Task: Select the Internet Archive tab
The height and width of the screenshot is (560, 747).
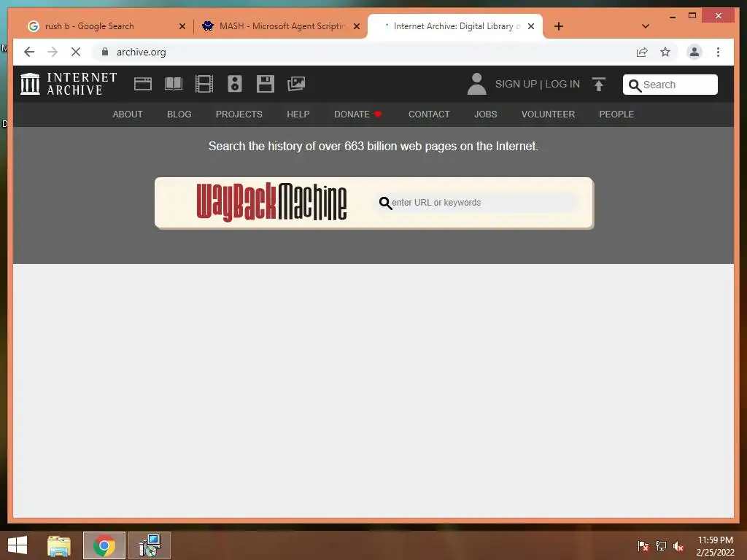Action: [455, 26]
